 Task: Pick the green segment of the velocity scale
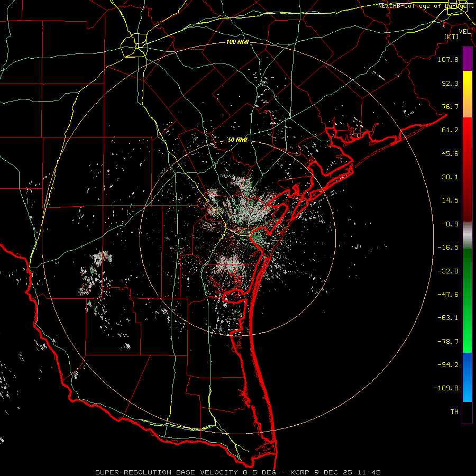coord(467,300)
